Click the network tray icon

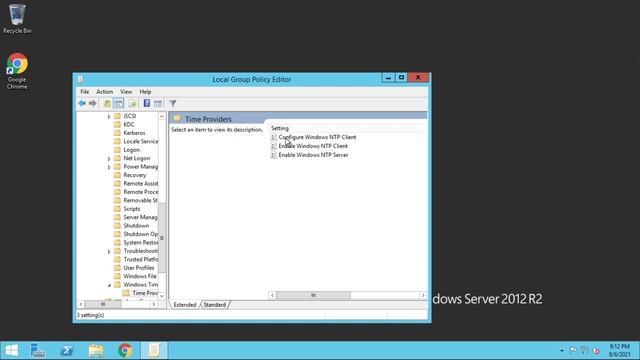pyautogui.click(x=584, y=350)
